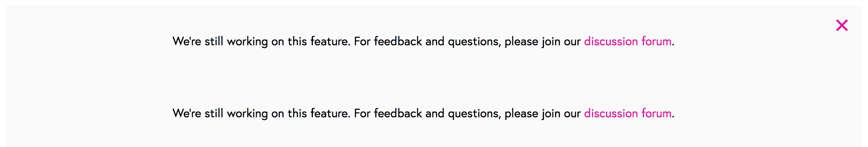Click the word 'working' in the first notice
The height and width of the screenshot is (147, 868).
click(x=247, y=42)
